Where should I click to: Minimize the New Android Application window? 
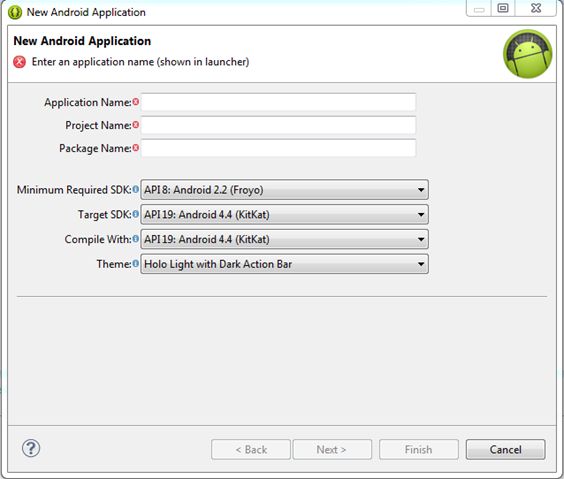tap(479, 8)
